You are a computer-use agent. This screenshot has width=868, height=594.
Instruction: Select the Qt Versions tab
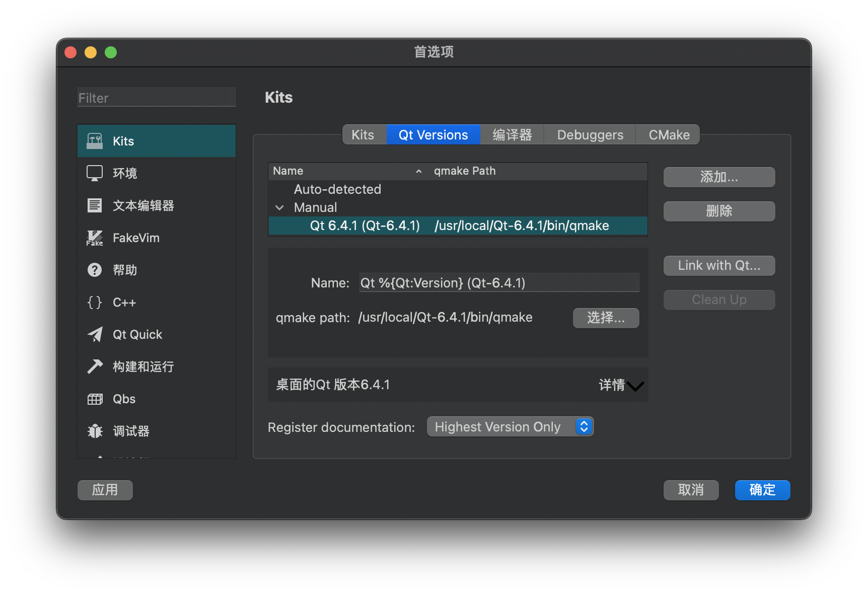[x=433, y=135]
